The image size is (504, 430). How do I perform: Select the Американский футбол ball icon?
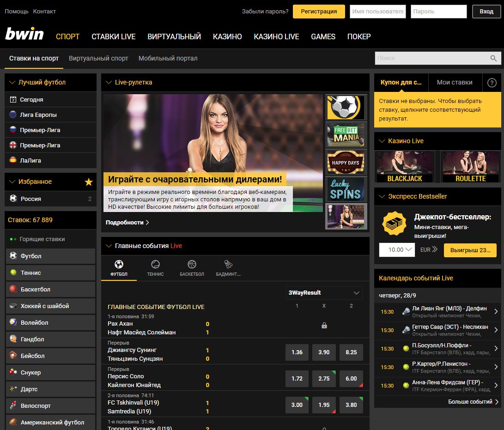[x=13, y=422]
